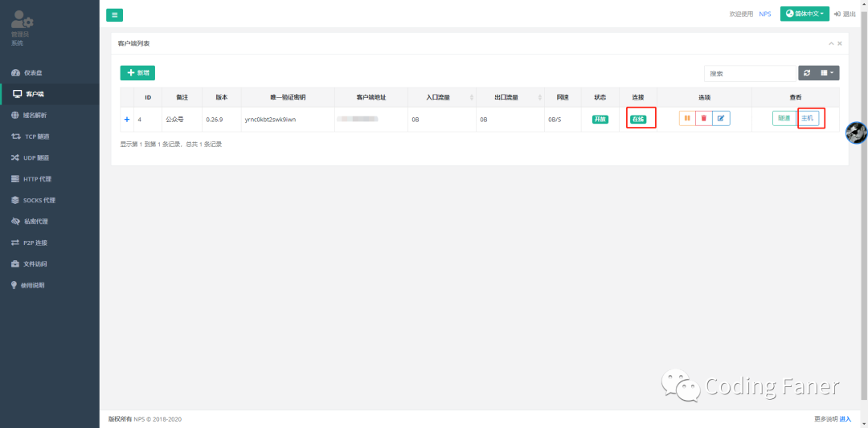Screen dimensions: 868x428
Task: Click the 在线 connection status badge
Action: pos(638,120)
